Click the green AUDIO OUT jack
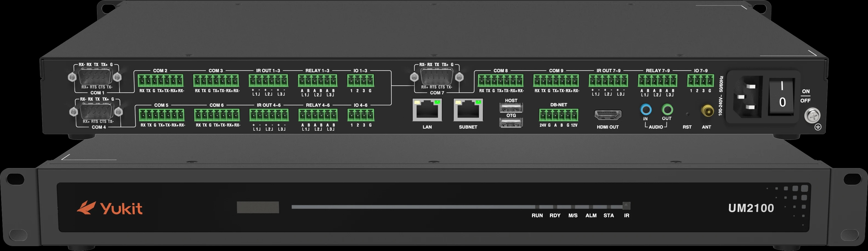The image size is (868, 251). (x=667, y=110)
